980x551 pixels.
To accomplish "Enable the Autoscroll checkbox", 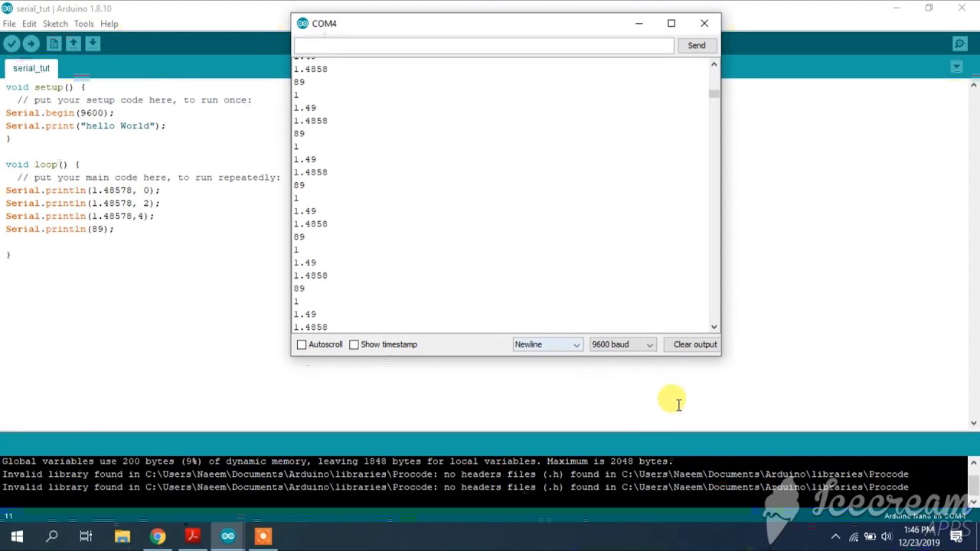I will (x=302, y=344).
